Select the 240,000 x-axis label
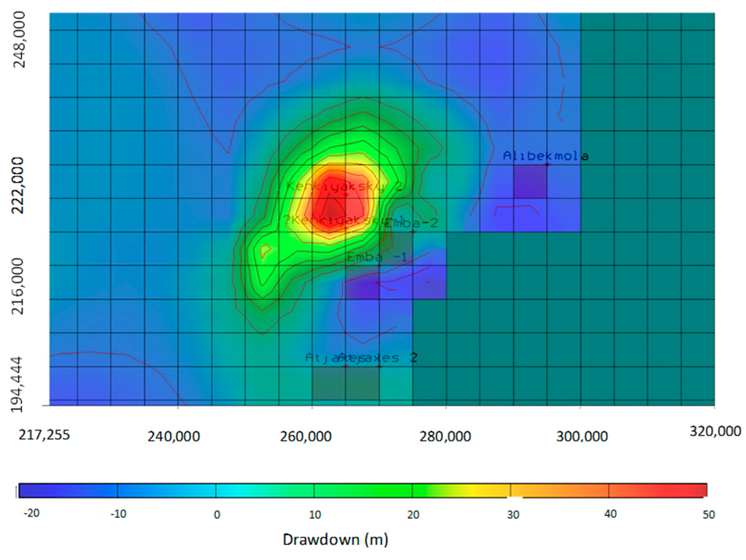The height and width of the screenshot is (560, 746). 174,437
